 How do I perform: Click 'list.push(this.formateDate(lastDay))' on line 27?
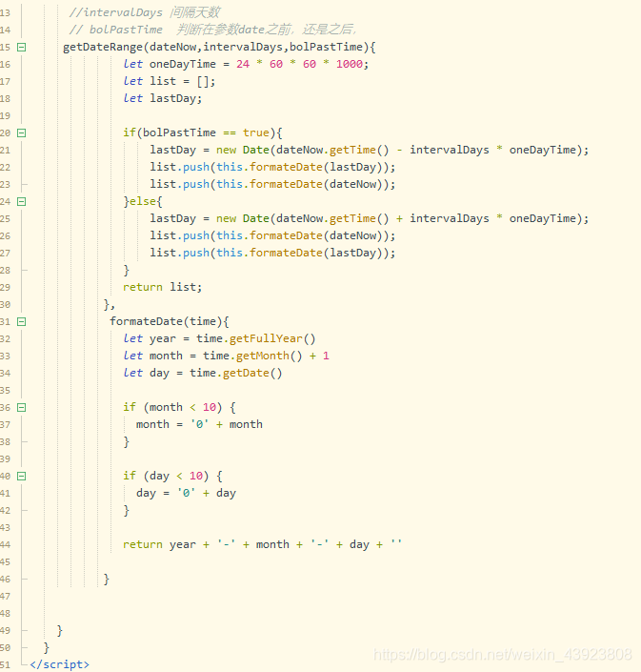[271, 253]
